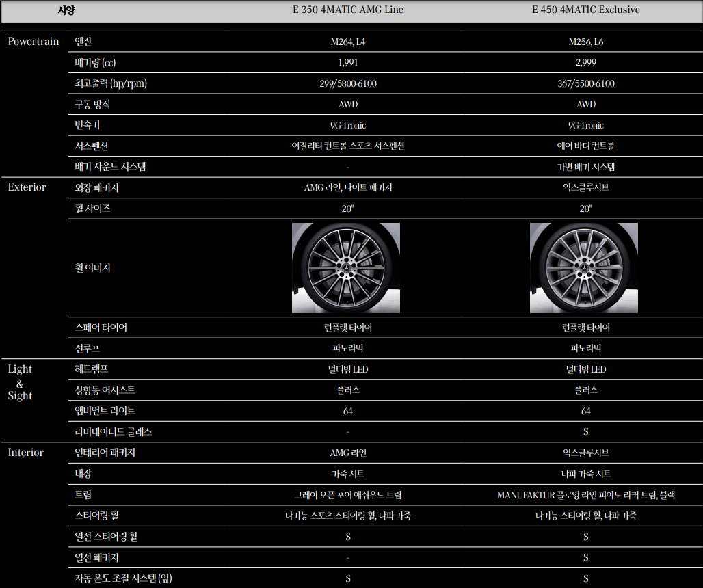The height and width of the screenshot is (588, 703).
Task: Select 가변 배기 시스템 value
Action: point(585,167)
